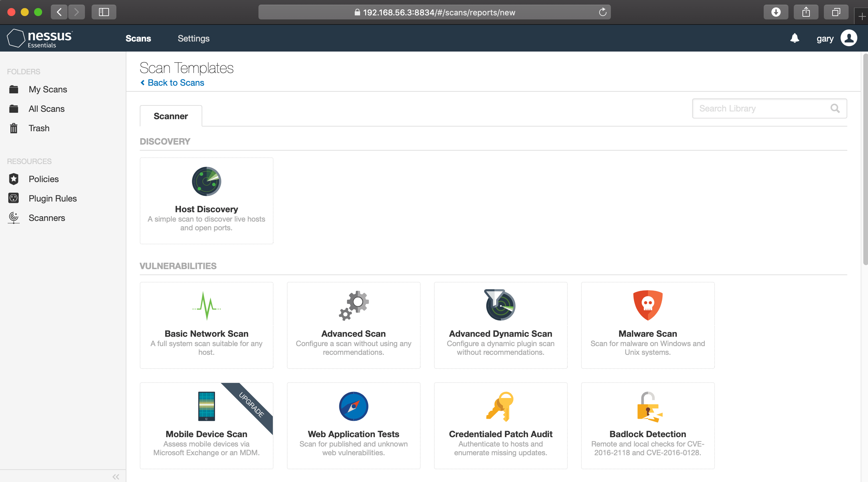
Task: Toggle the browser sidebar panel button
Action: pos(104,12)
